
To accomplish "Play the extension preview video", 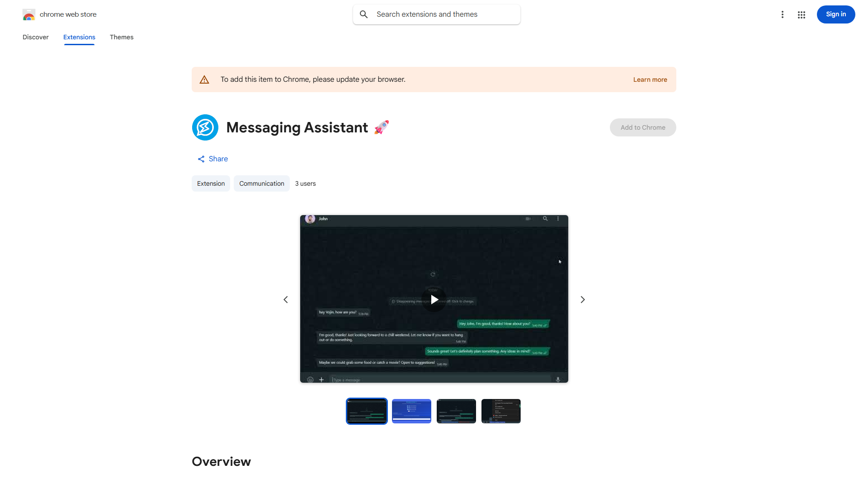I will coord(434,299).
